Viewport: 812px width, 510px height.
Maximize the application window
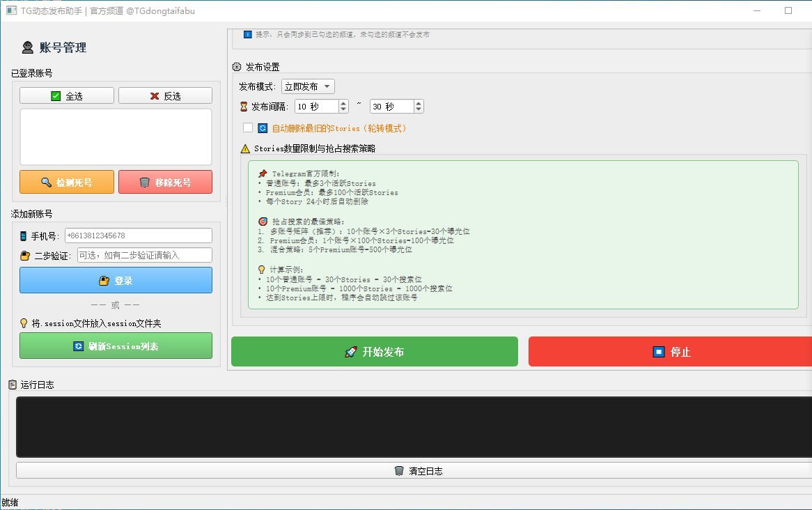click(x=788, y=10)
